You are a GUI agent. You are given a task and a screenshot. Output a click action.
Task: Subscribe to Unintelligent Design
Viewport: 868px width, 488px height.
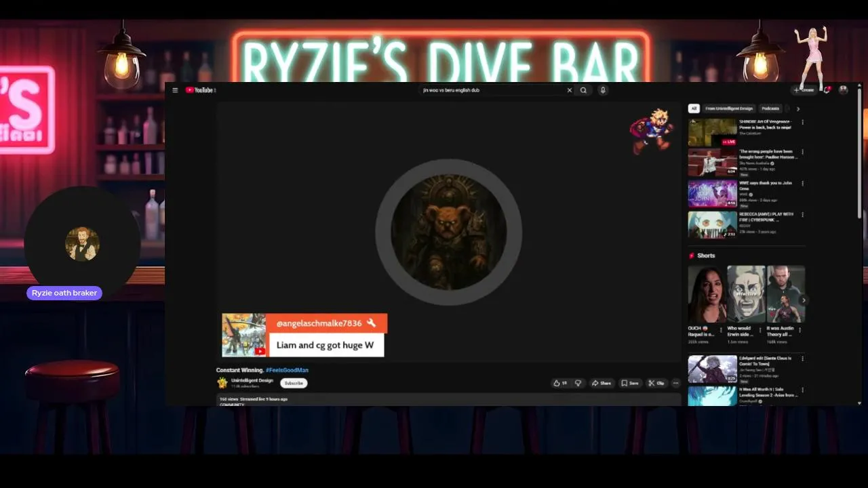tap(294, 383)
